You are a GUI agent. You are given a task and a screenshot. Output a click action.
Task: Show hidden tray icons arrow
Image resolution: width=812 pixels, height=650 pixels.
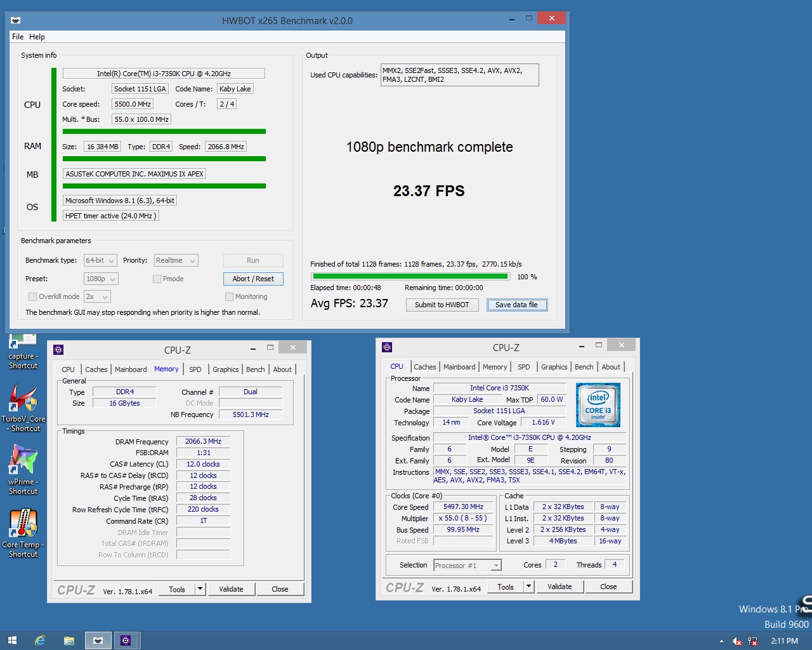coord(721,641)
